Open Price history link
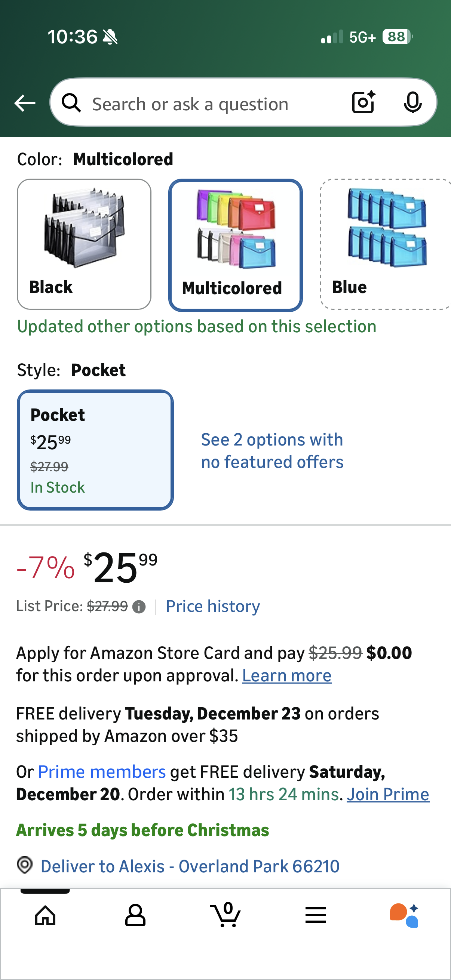The image size is (451, 980). pyautogui.click(x=213, y=606)
